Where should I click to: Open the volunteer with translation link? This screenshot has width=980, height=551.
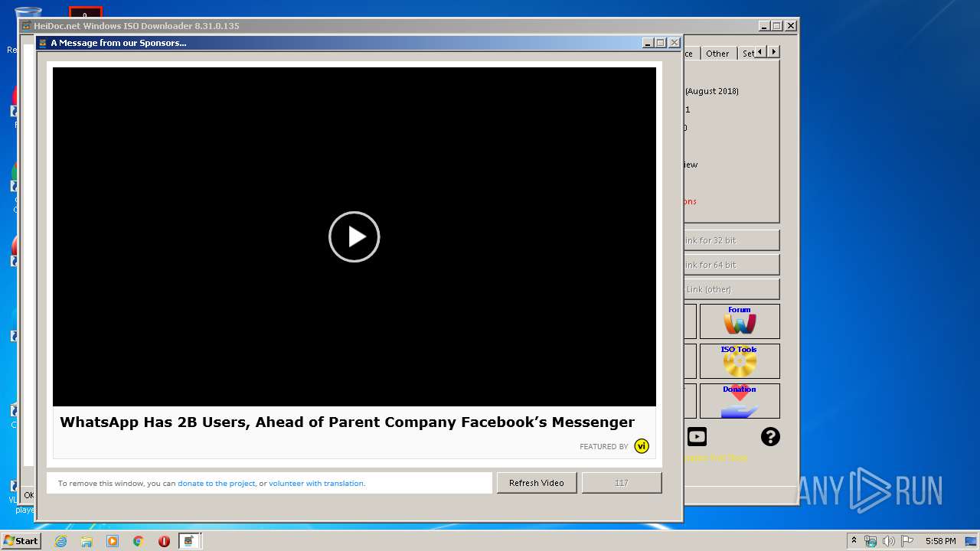[316, 484]
